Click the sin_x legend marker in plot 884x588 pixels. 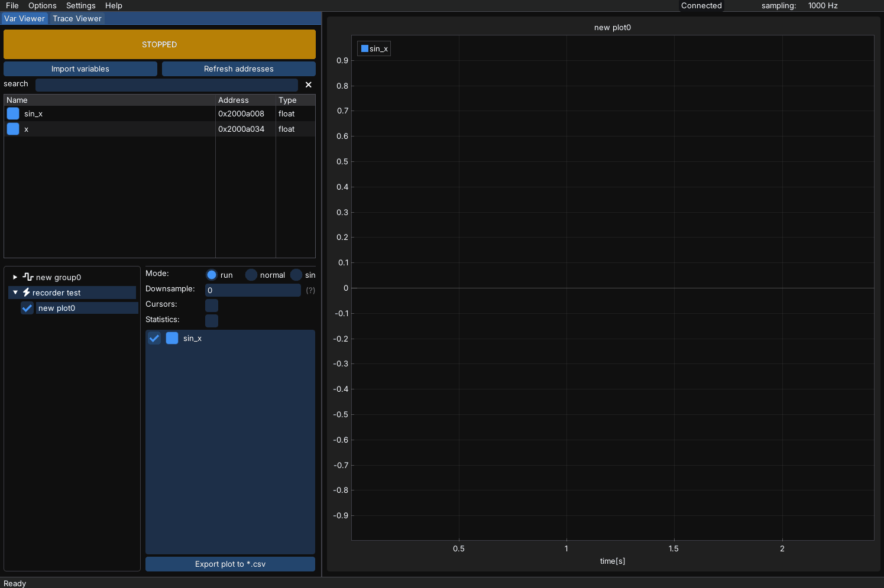[365, 48]
